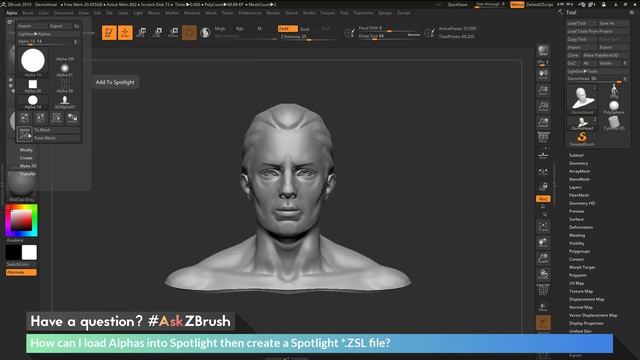The width and height of the screenshot is (640, 360).
Task: Adjust the Draw Size slider
Action: click(389, 36)
